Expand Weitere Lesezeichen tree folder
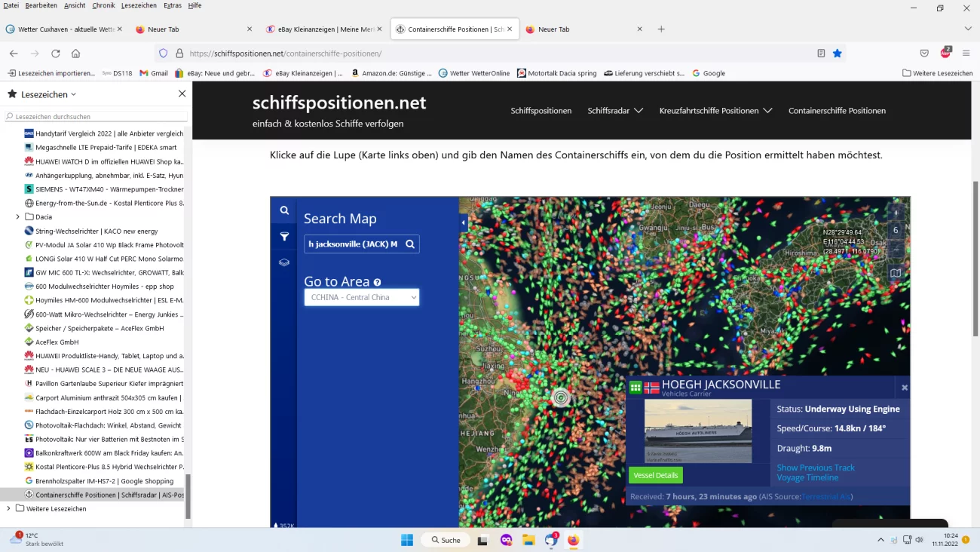980x552 pixels. click(x=8, y=508)
